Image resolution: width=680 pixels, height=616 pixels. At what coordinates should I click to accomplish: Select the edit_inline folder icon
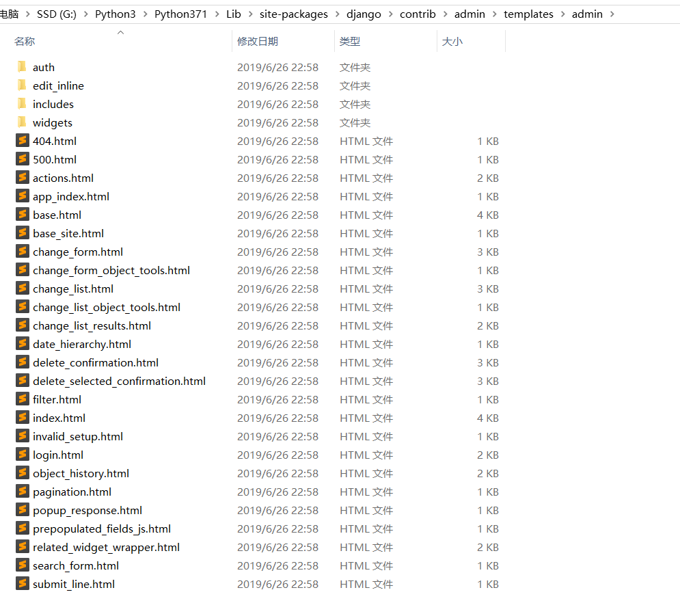point(22,85)
